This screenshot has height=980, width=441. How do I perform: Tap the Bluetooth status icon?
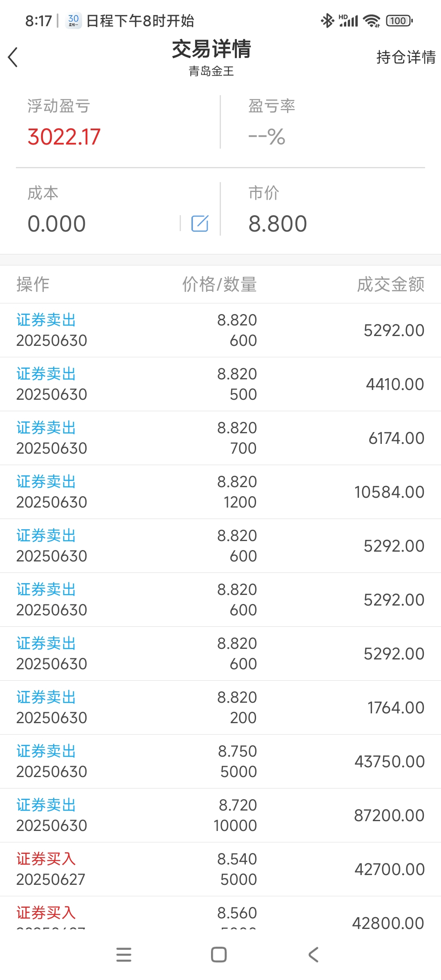[x=327, y=20]
